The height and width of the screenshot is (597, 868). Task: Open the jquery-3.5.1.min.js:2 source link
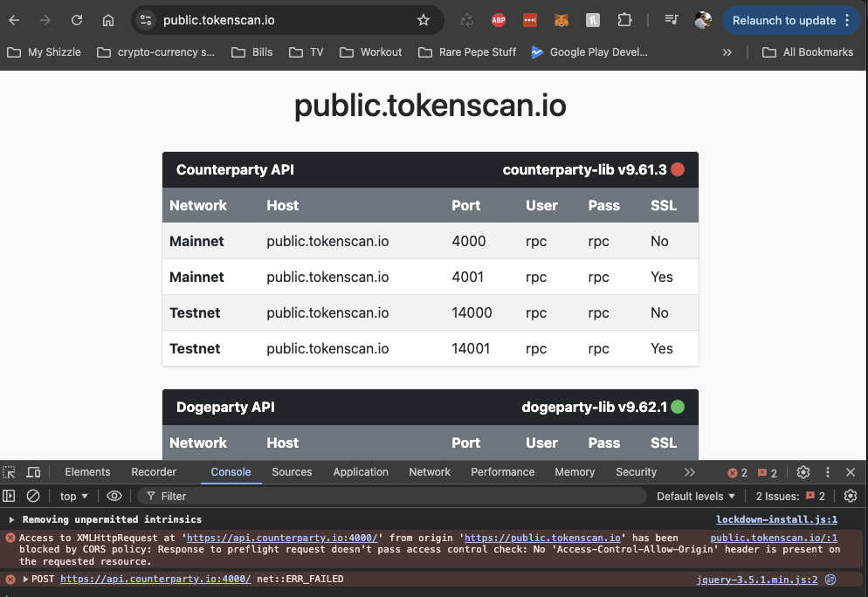[x=757, y=580]
